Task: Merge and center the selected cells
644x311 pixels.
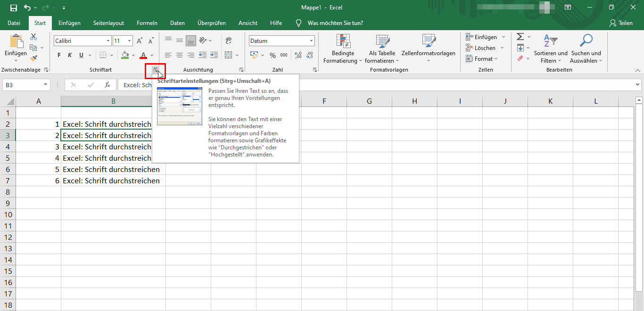Action: point(229,55)
